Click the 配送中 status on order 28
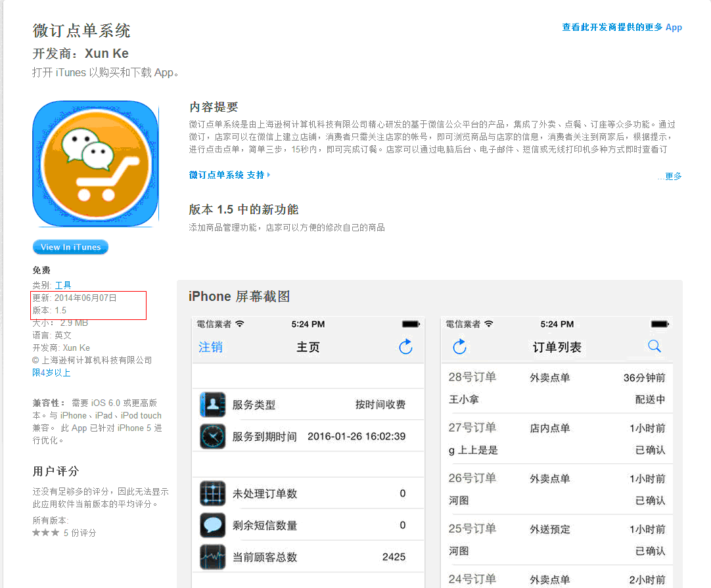This screenshot has width=711, height=588. coord(650,399)
